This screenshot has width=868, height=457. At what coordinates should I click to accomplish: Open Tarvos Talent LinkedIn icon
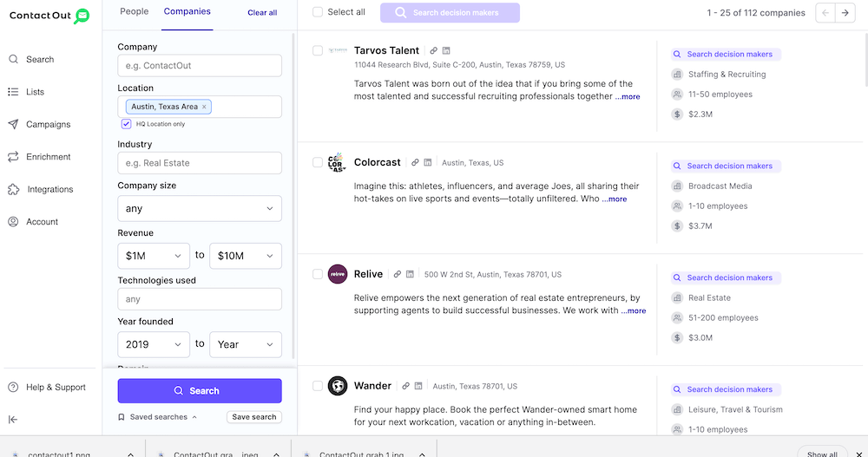tap(446, 50)
